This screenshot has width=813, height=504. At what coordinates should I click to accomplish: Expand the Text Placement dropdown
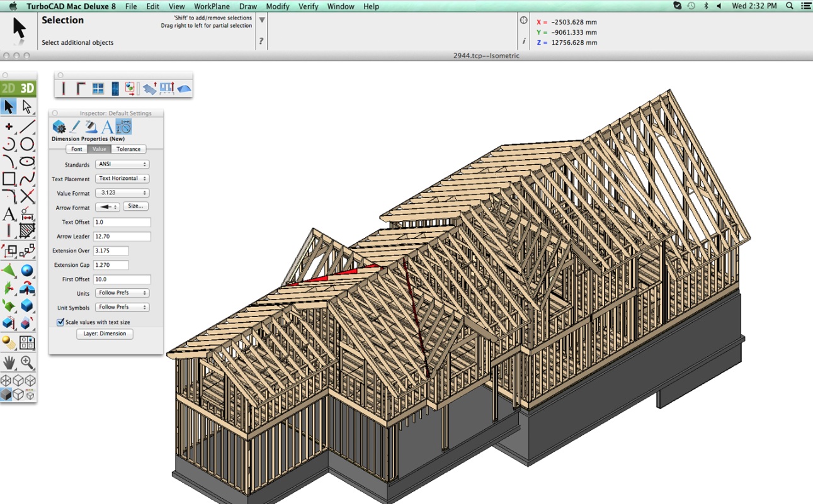pos(122,179)
